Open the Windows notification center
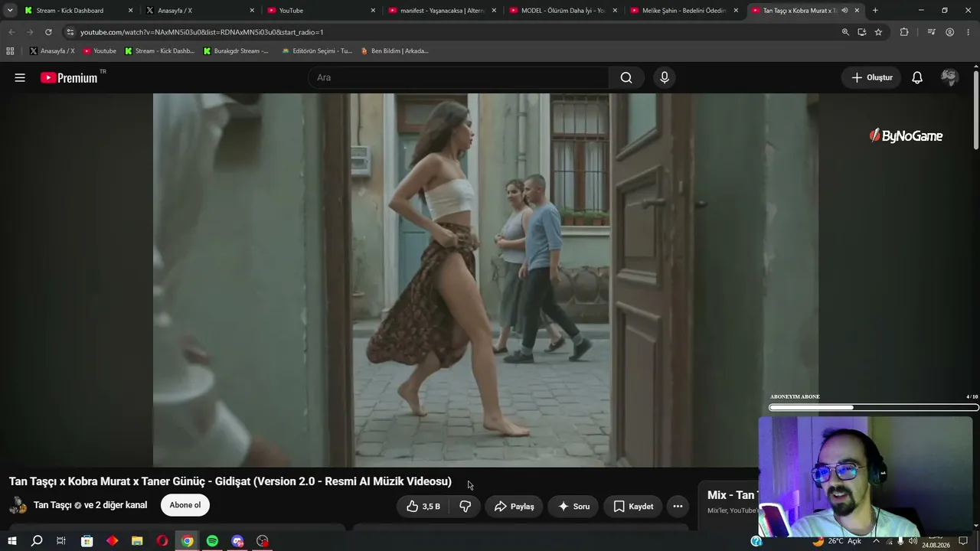980x551 pixels. [x=963, y=541]
